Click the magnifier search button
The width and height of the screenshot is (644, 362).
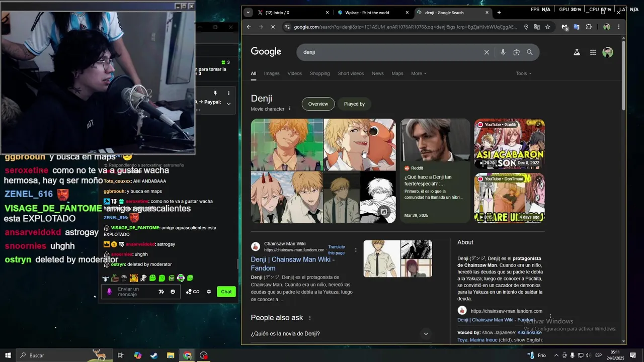(530, 52)
